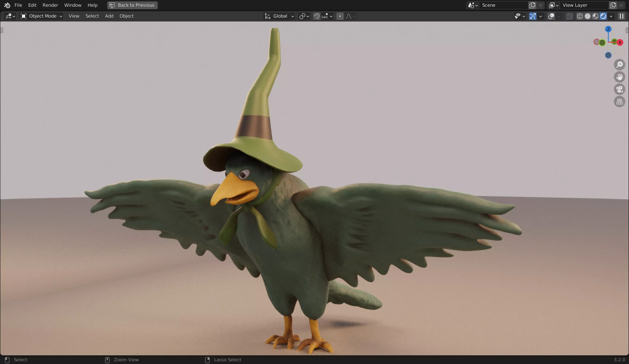Toggle camera view with camera icon

[619, 89]
